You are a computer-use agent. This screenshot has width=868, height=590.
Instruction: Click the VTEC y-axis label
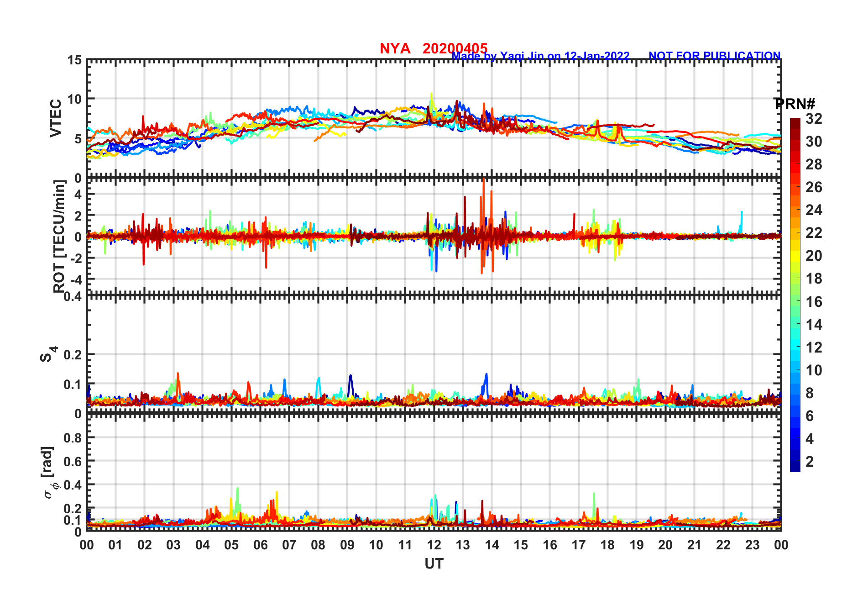56,118
